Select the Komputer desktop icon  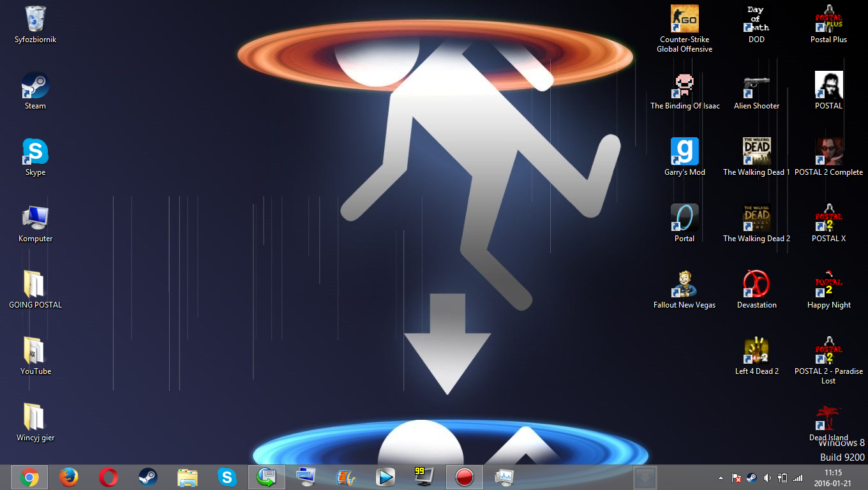(x=35, y=223)
